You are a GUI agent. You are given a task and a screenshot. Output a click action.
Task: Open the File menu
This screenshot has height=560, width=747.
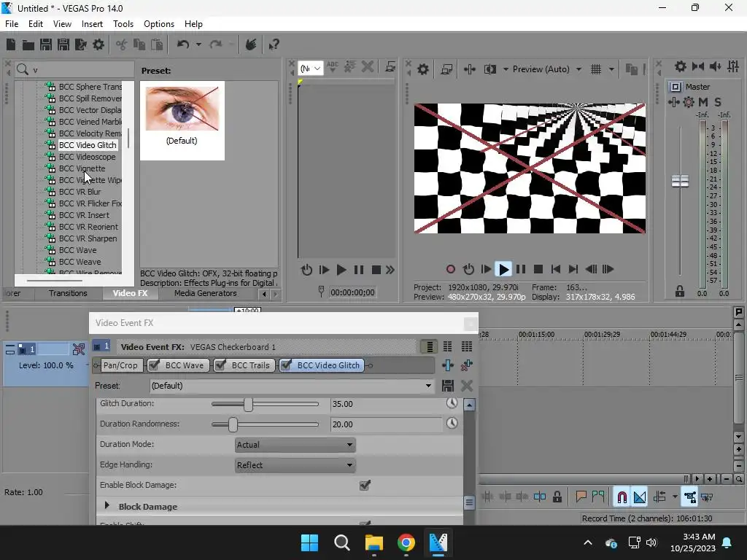[12, 24]
